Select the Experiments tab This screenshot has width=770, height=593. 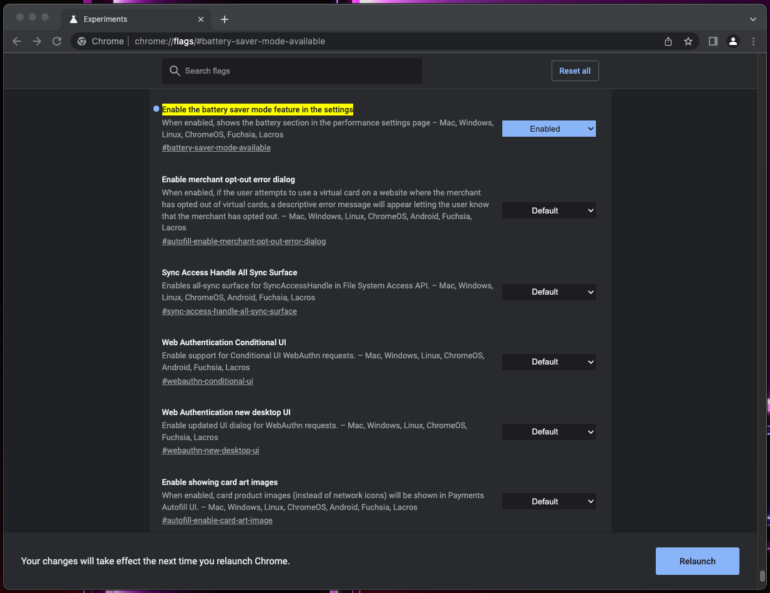pos(136,19)
